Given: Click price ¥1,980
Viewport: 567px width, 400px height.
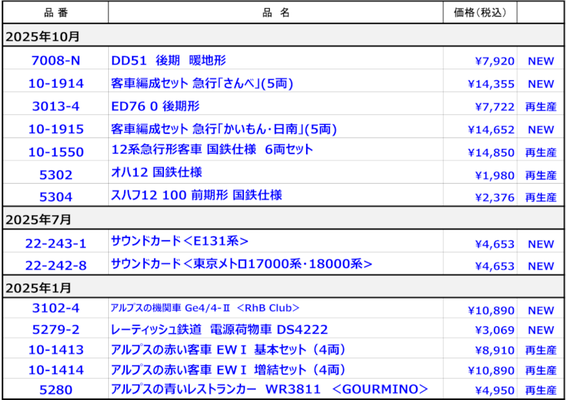Looking at the screenshot, I should point(494,175).
